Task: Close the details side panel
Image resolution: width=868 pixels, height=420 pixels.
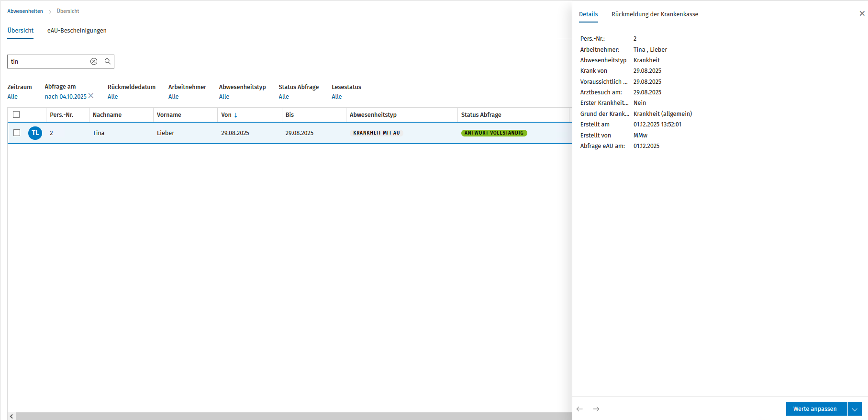Action: (862, 13)
